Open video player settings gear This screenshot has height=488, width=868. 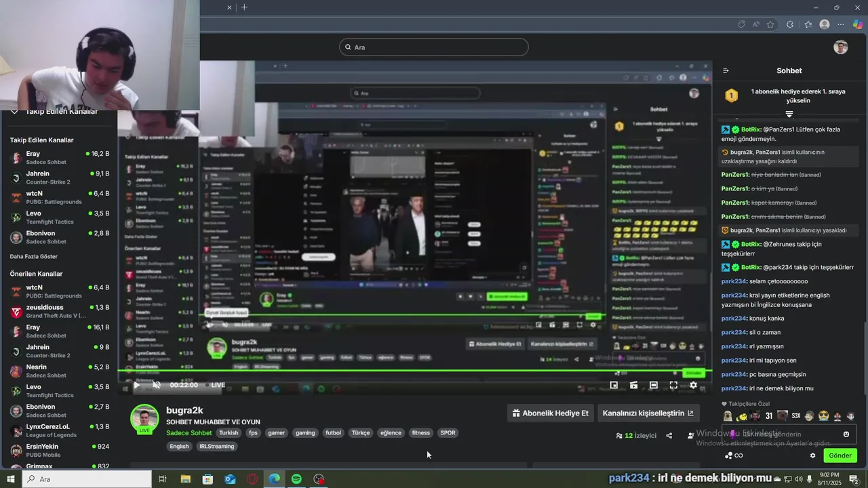point(693,385)
